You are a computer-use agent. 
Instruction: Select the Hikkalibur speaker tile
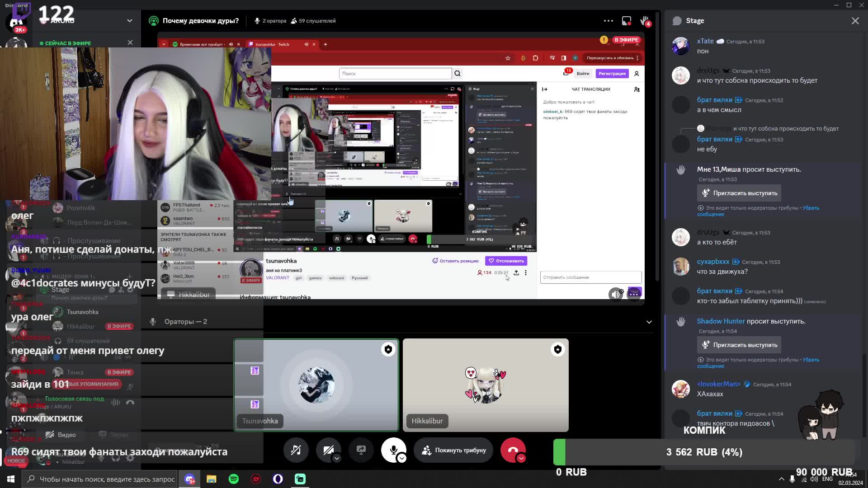486,385
